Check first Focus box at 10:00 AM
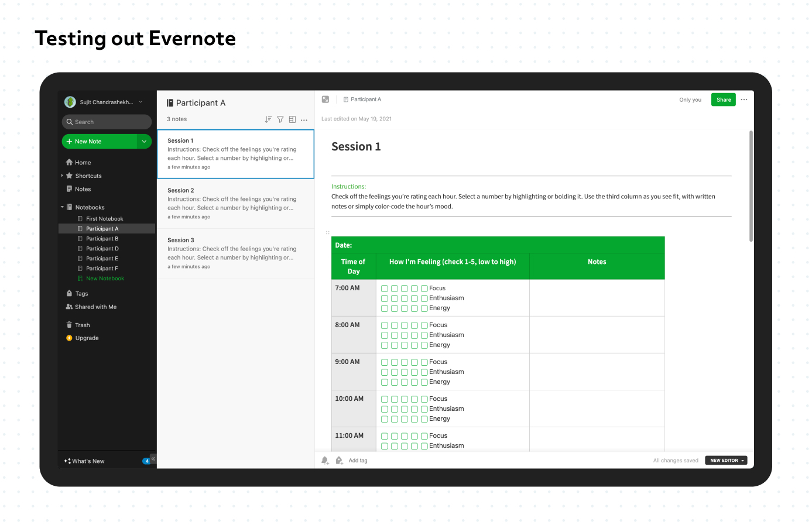The height and width of the screenshot is (525, 812). click(385, 399)
